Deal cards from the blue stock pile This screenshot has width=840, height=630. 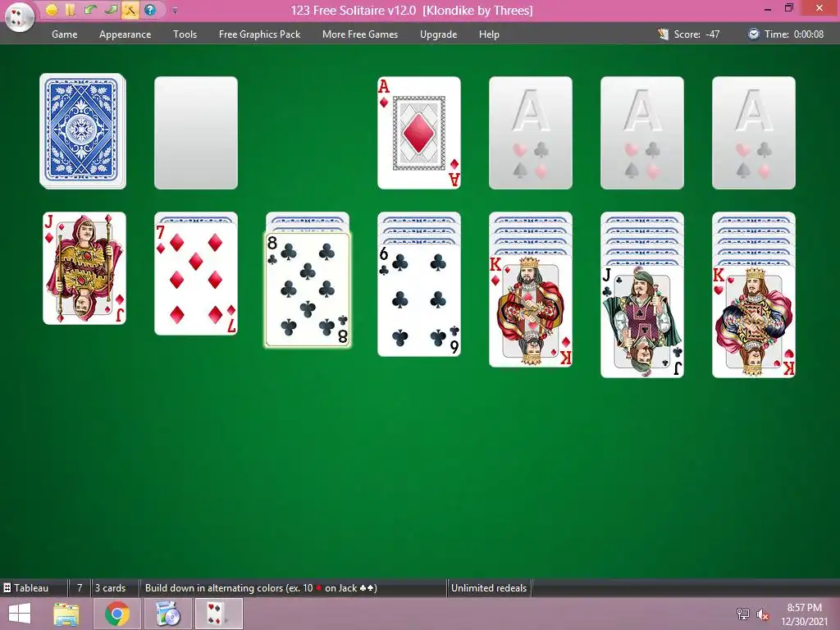coord(83,131)
